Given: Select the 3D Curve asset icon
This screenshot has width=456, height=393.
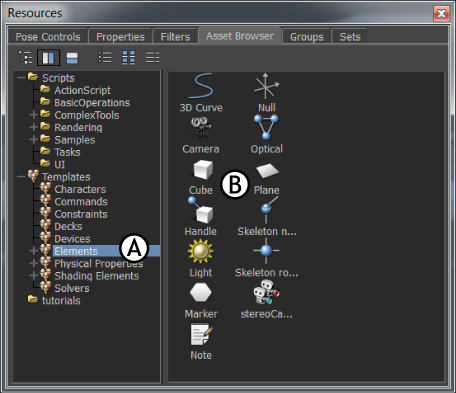Looking at the screenshot, I should [x=201, y=86].
